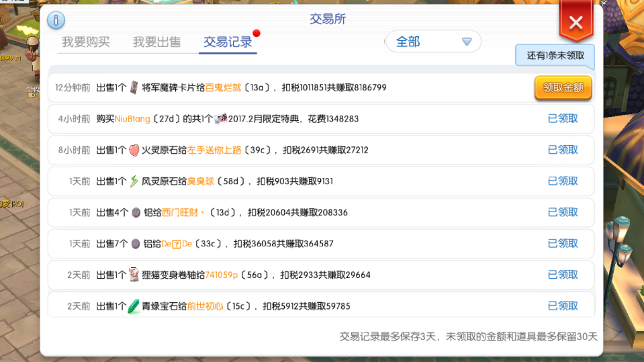Tap the 风灵原石 lightning icon
This screenshot has width=644, height=362.
click(x=134, y=181)
